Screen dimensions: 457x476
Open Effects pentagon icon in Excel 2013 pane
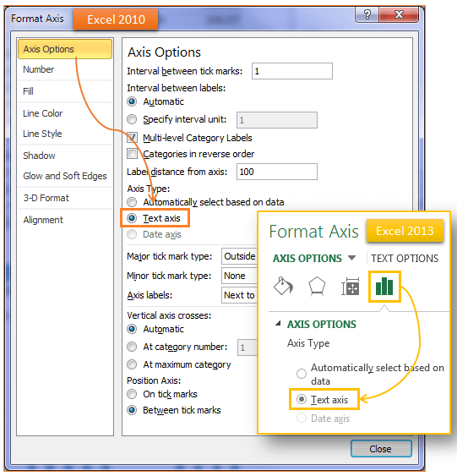coord(317,287)
